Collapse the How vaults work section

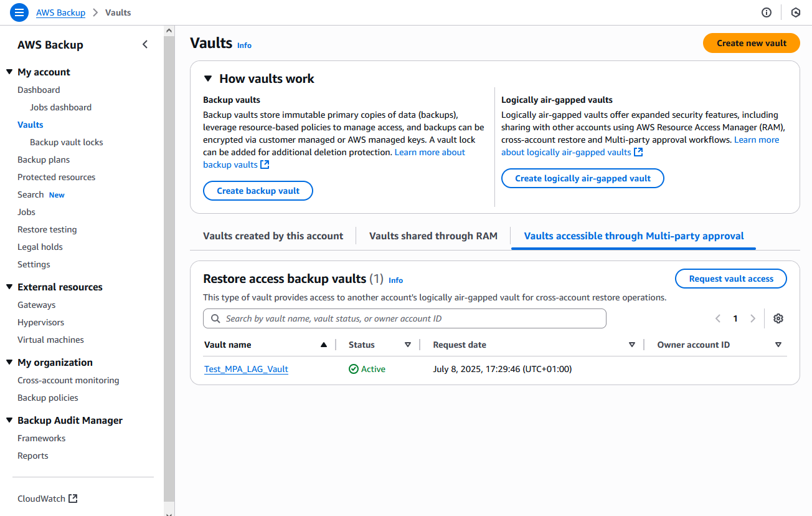(x=209, y=79)
